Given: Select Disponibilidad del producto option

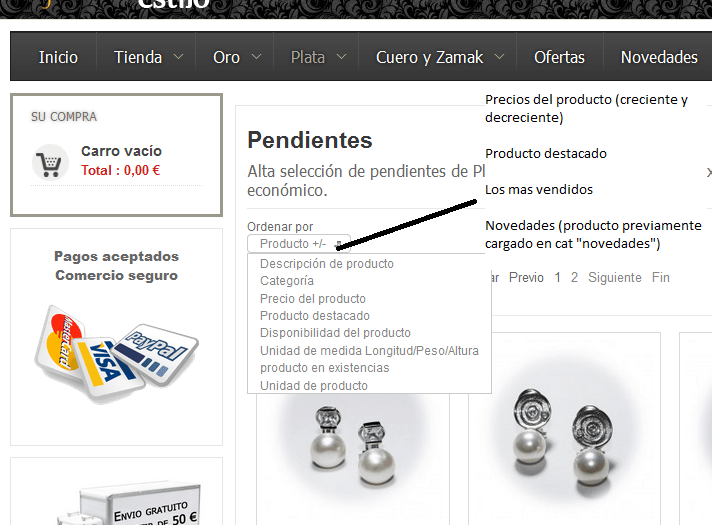Looking at the screenshot, I should (x=335, y=333).
